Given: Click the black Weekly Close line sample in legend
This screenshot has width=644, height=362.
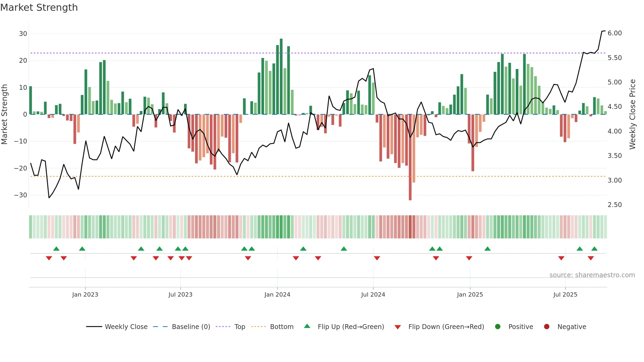Looking at the screenshot, I should tap(94, 327).
